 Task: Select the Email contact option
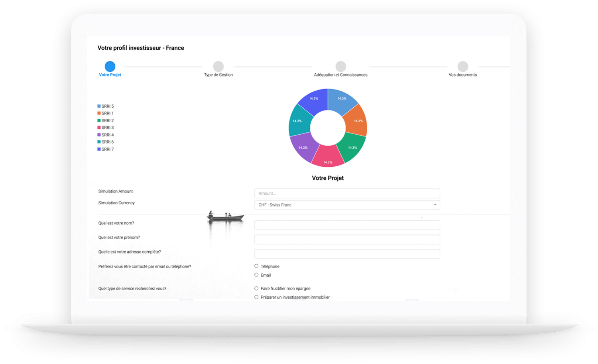256,275
